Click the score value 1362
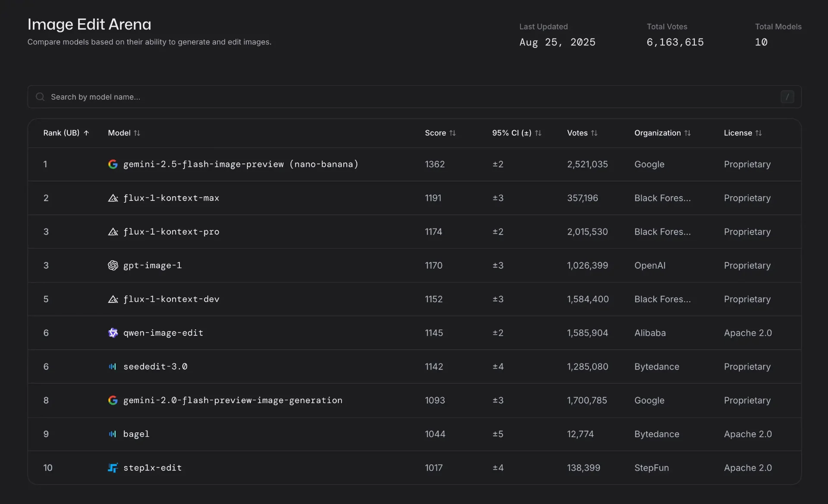The height and width of the screenshot is (504, 828). pos(435,164)
